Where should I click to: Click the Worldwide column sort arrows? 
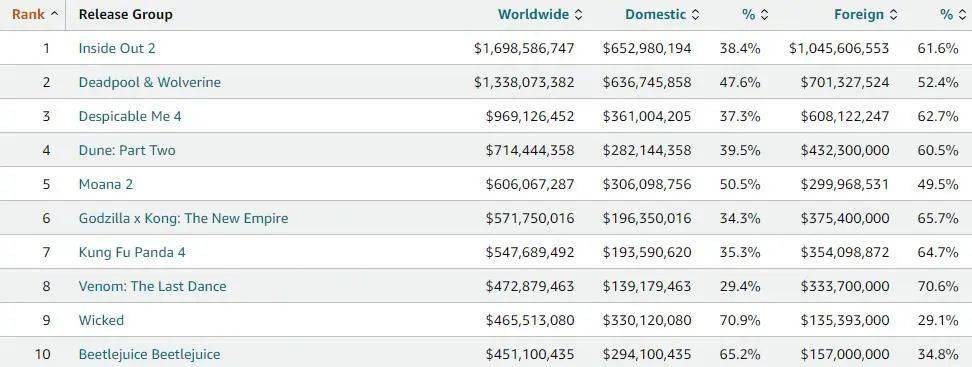point(578,15)
